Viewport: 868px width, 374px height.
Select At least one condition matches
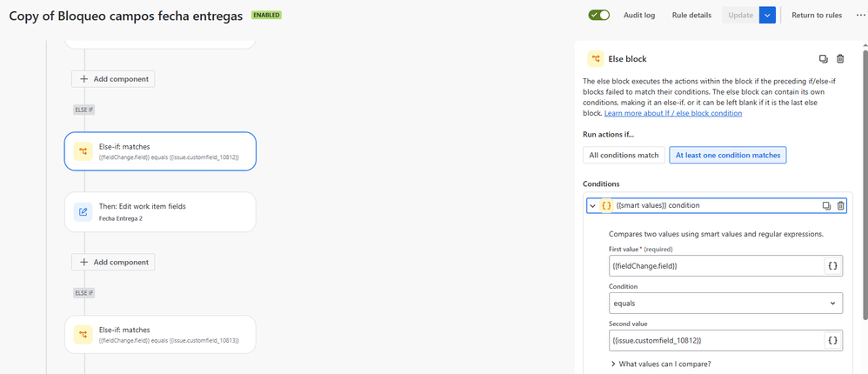(x=727, y=155)
